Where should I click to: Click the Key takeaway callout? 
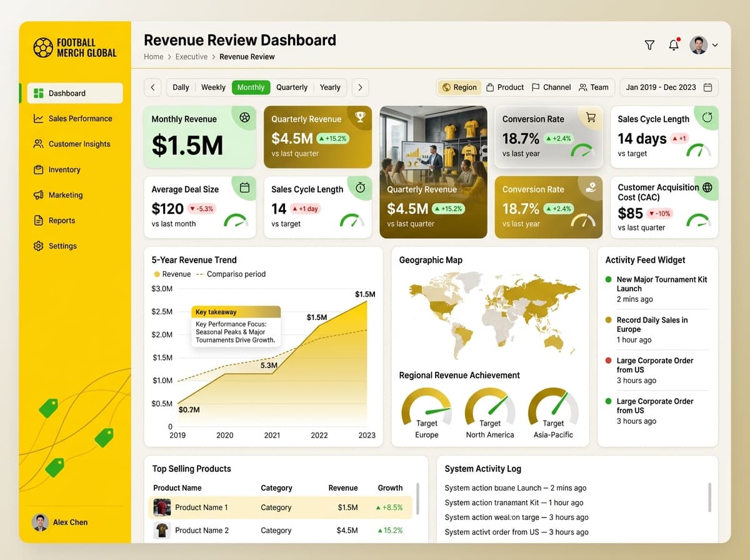click(x=236, y=326)
